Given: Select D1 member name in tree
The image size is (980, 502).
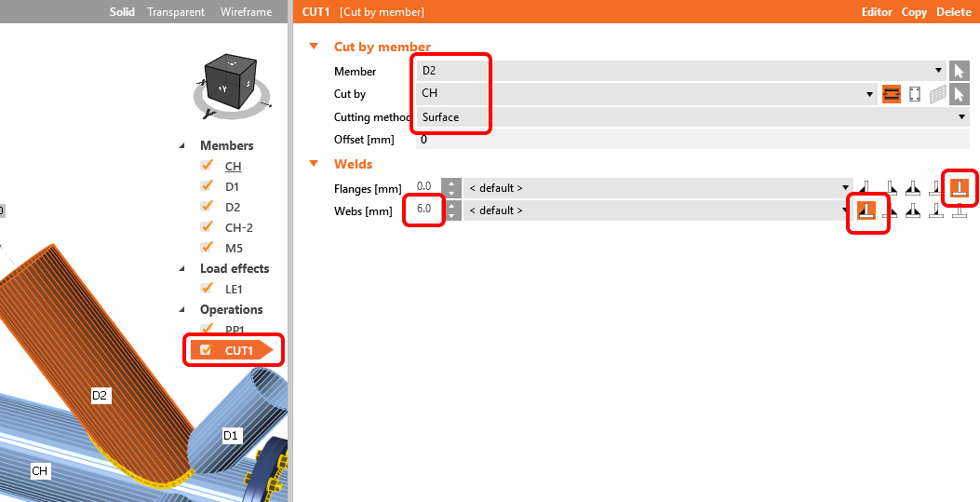Looking at the screenshot, I should click(233, 187).
